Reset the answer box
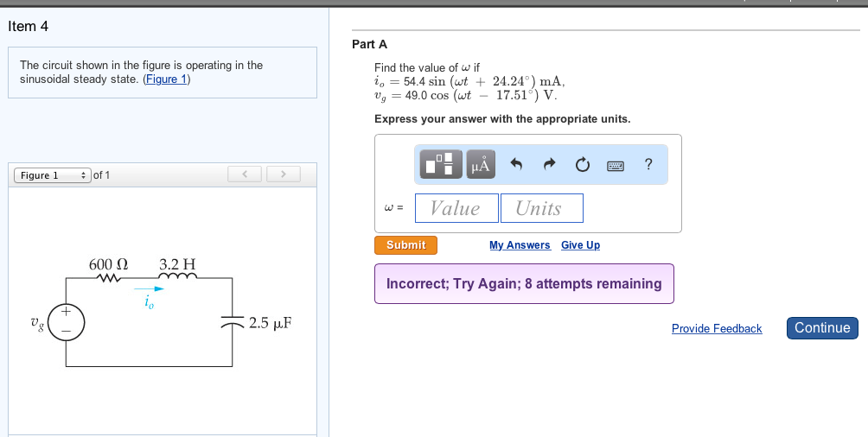This screenshot has width=868, height=437. coord(583,164)
